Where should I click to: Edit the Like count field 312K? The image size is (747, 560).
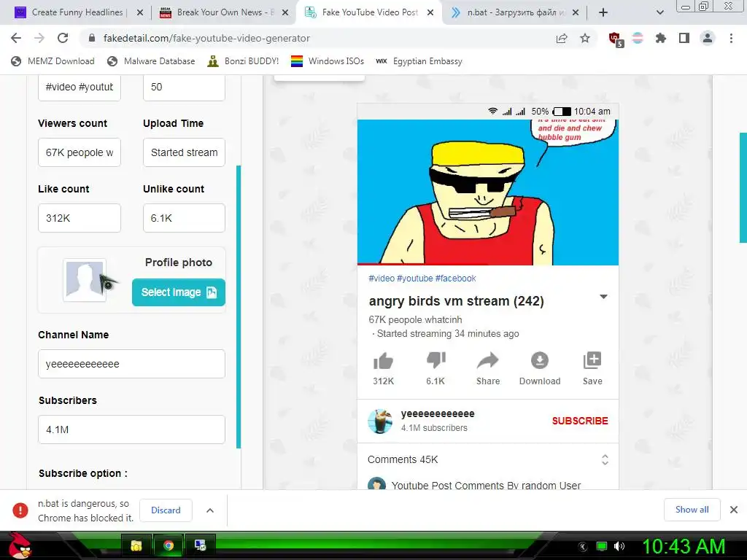pyautogui.click(x=80, y=218)
